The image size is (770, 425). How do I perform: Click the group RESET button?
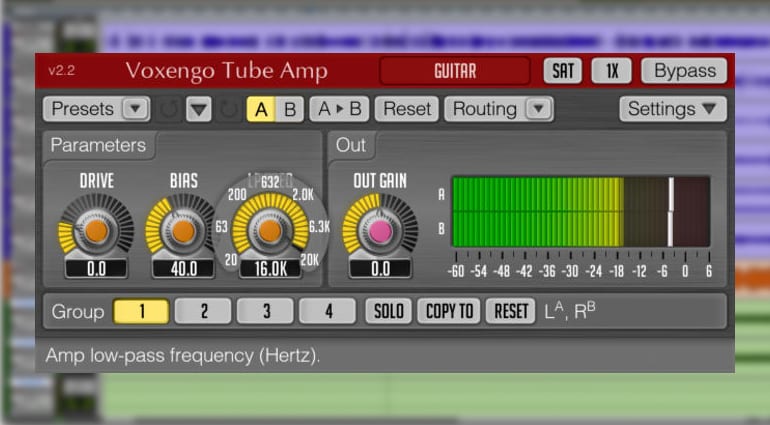pos(511,311)
